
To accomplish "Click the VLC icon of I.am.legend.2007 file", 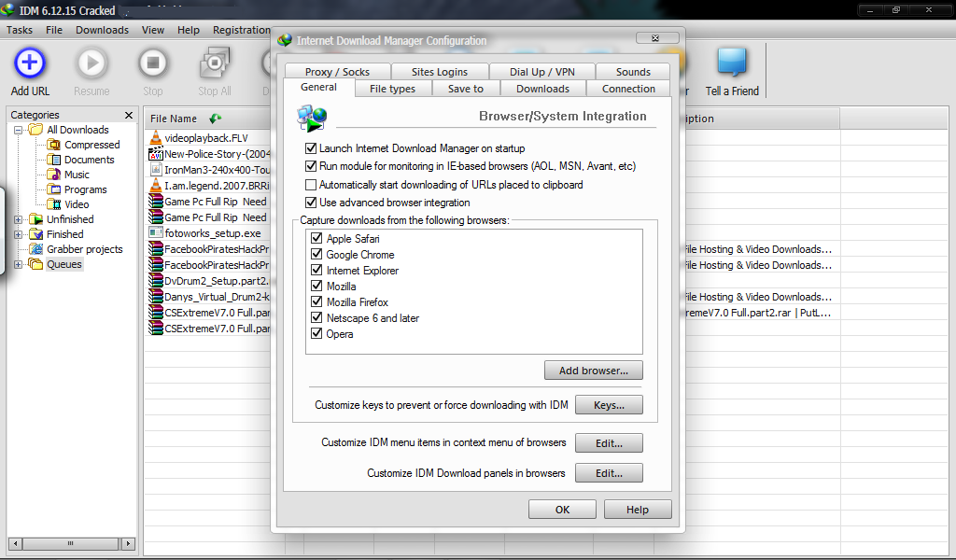I will 156,185.
